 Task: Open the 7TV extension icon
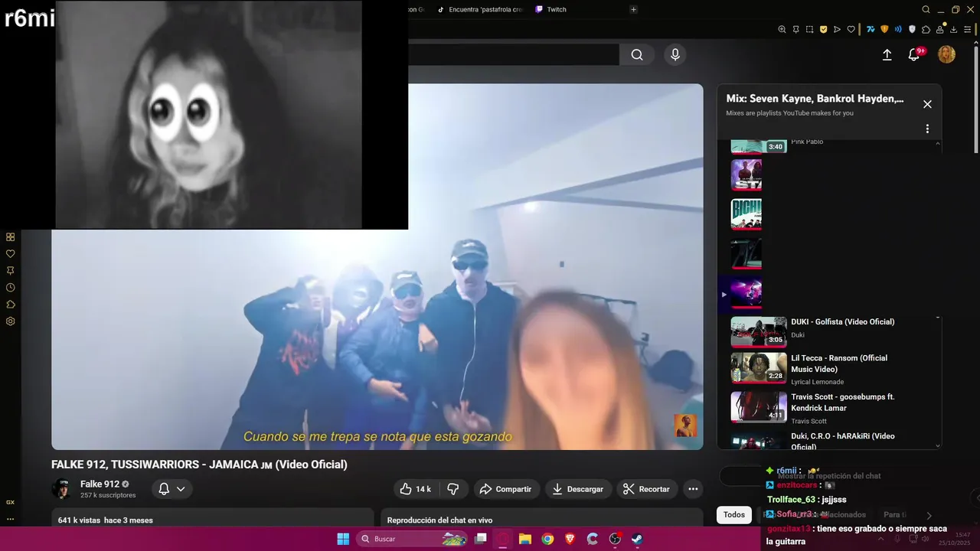tap(871, 29)
